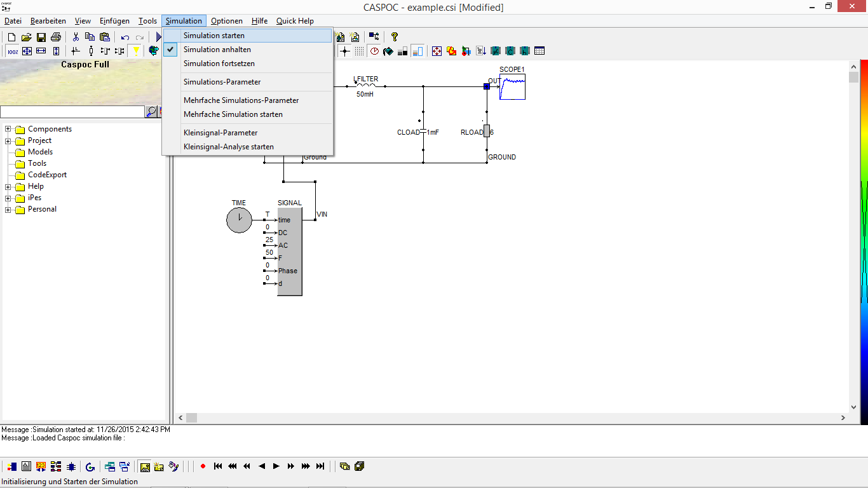Click the Paste clipboard icon
The image size is (868, 488).
(x=105, y=37)
